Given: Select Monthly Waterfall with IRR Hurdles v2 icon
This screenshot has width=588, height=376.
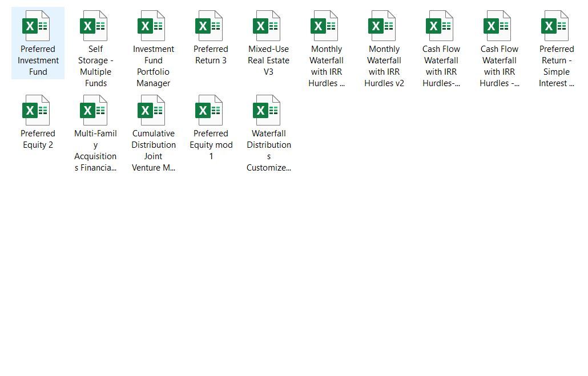Looking at the screenshot, I should [384, 26].
